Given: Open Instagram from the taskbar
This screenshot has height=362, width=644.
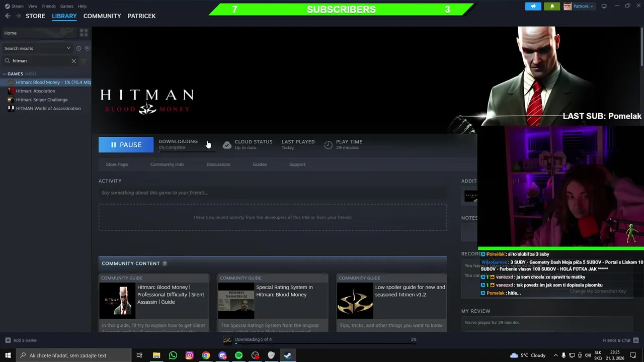Looking at the screenshot, I should [x=189, y=355].
